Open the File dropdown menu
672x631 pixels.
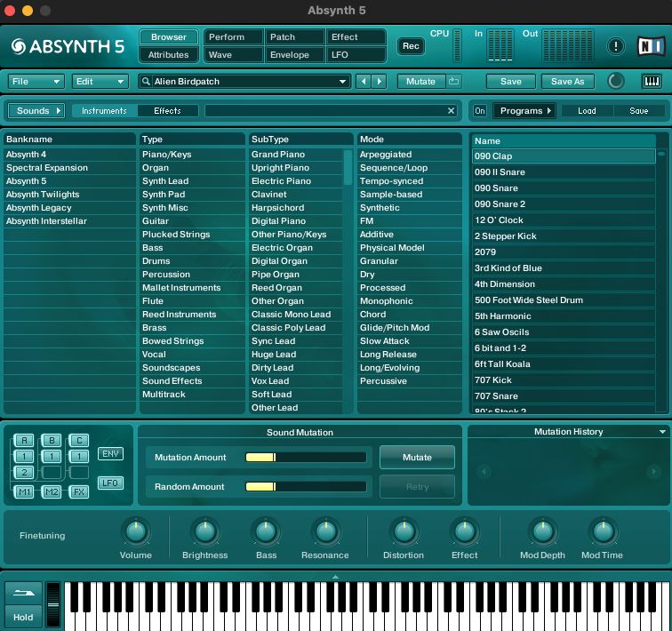[36, 82]
